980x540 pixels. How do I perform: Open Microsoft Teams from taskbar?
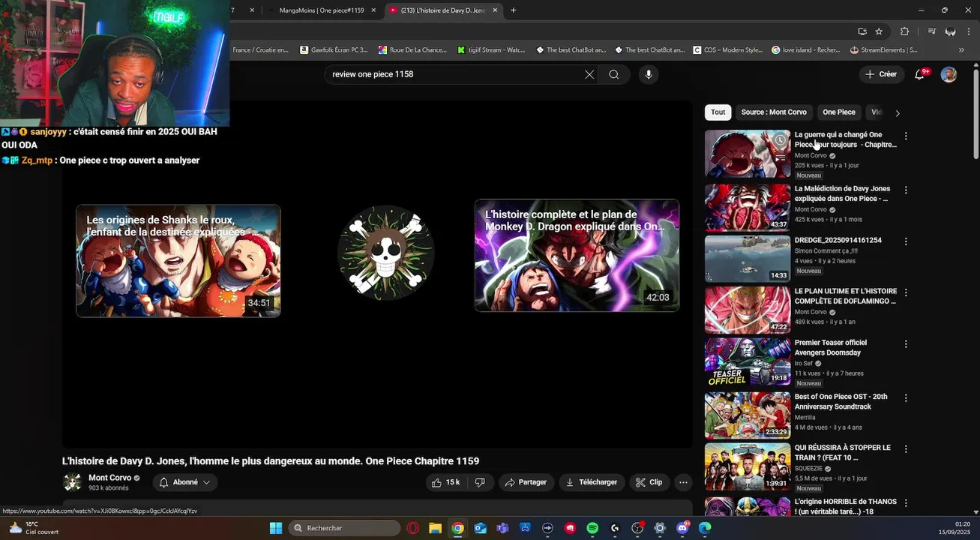(x=502, y=528)
